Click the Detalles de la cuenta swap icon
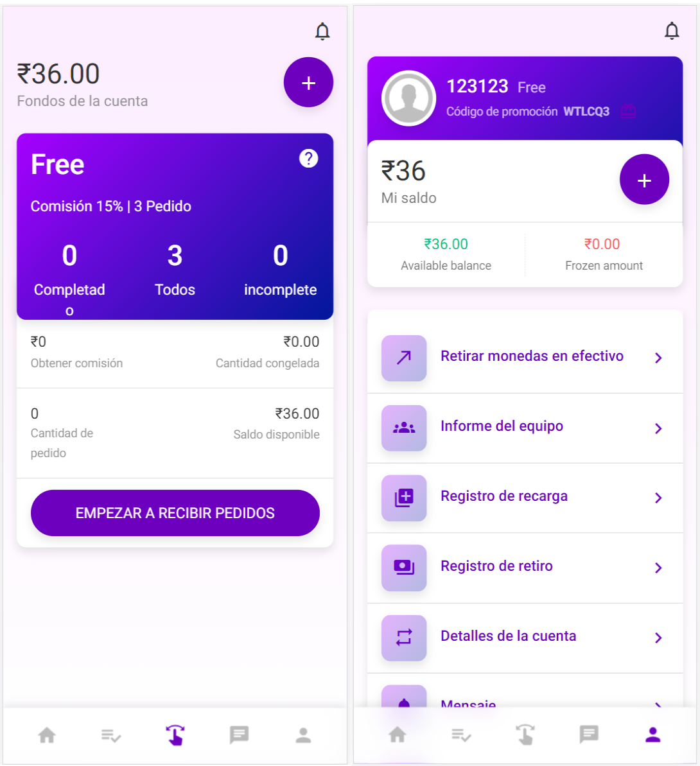 point(404,638)
